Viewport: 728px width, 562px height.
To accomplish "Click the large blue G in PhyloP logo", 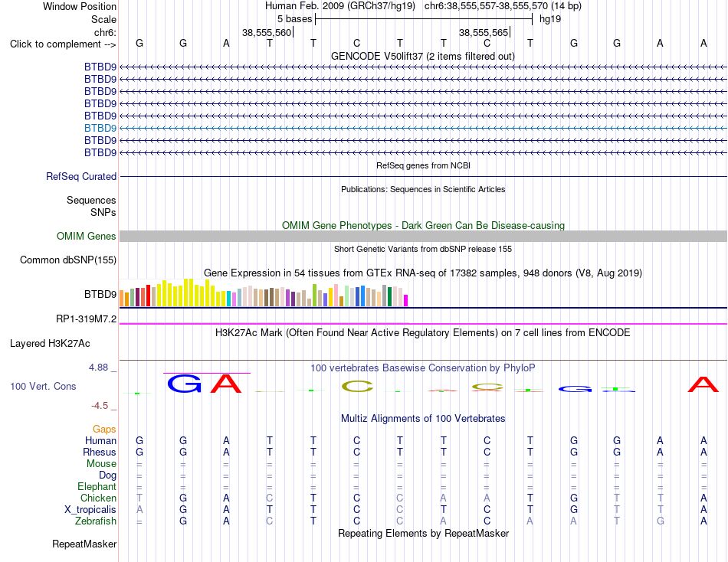I will click(x=184, y=384).
